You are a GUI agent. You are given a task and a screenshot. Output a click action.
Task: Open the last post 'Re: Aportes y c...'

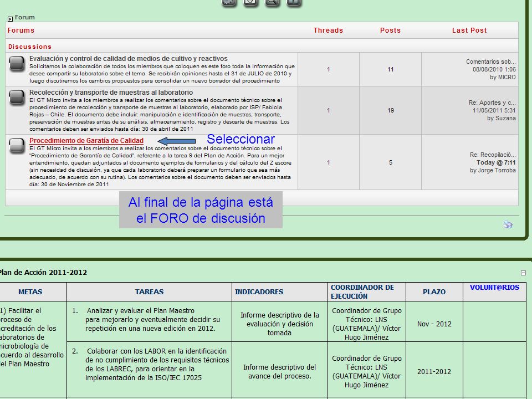coord(492,103)
